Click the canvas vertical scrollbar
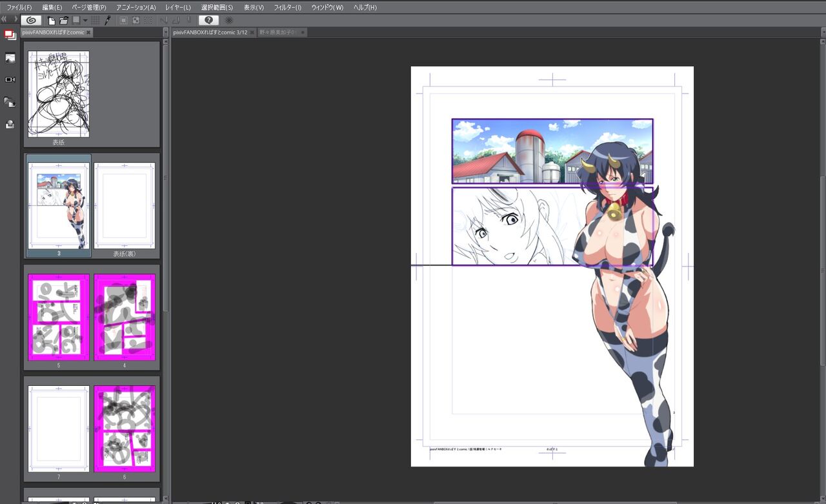Viewport: 826px width, 504px height. (x=822, y=271)
